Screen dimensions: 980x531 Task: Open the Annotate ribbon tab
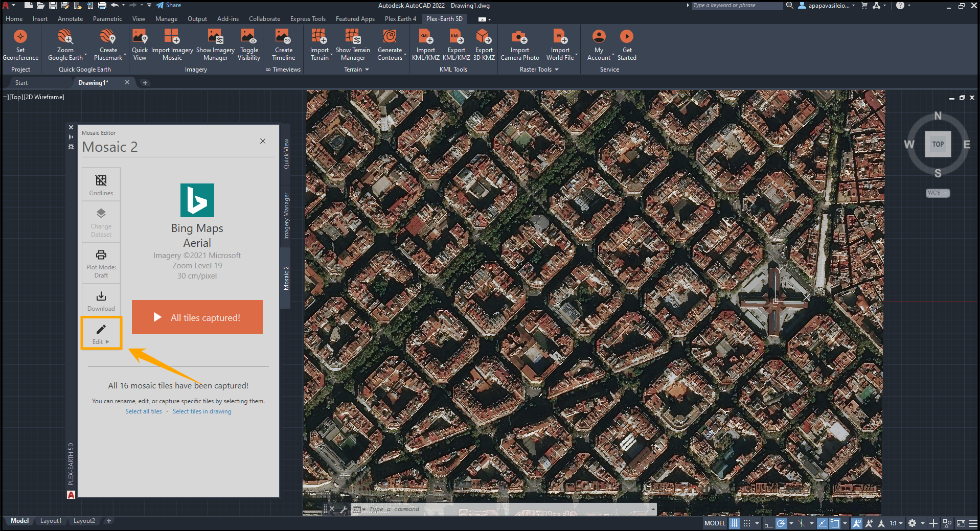[x=70, y=19]
